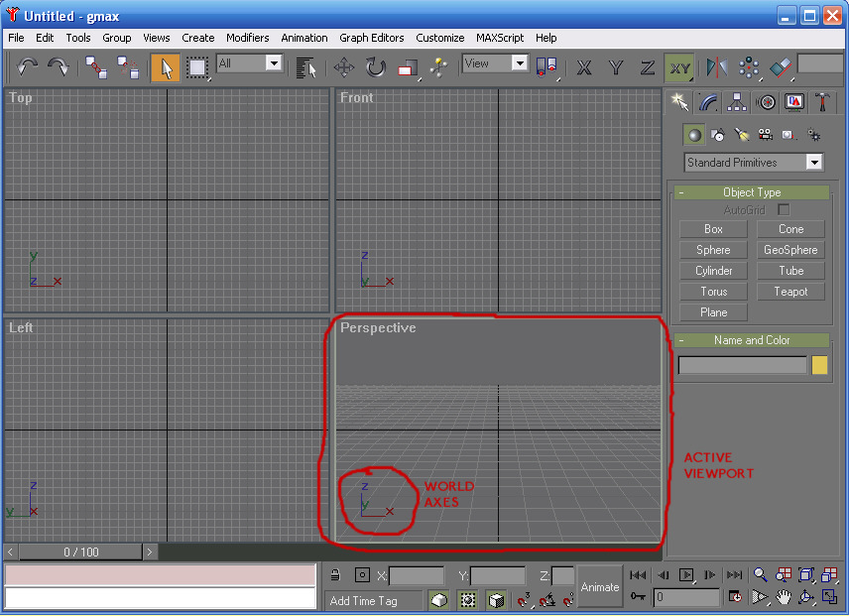Viewport: 849px width, 616px height.
Task: Open the Animation menu
Action: [303, 38]
